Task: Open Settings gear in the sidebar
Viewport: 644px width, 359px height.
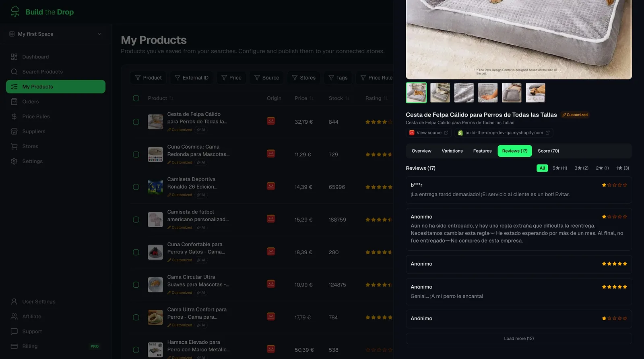Action: [14, 161]
